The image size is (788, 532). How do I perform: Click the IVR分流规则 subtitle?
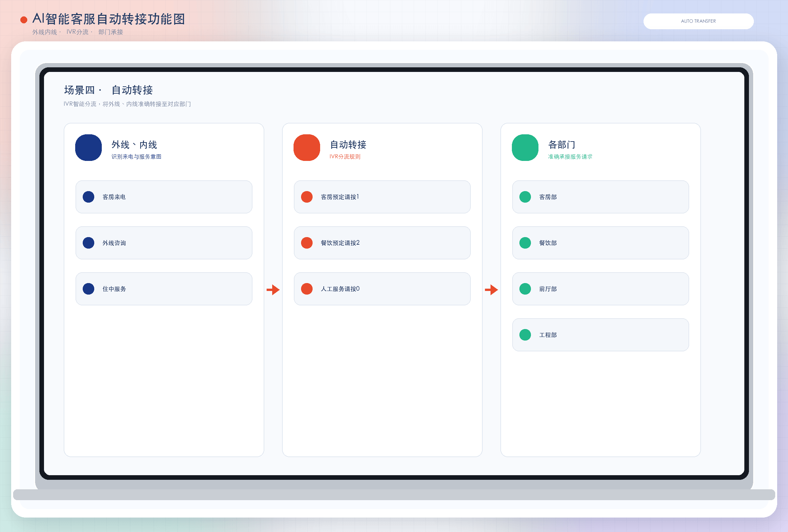click(345, 157)
